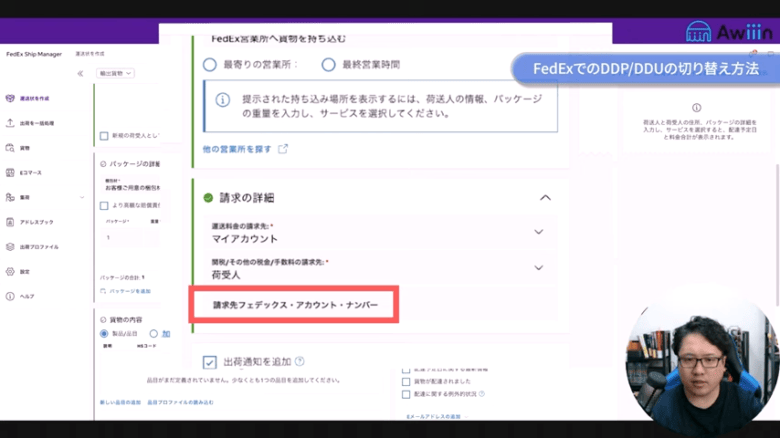Click the check-circle icon by パッケージの詳細

click(103, 164)
